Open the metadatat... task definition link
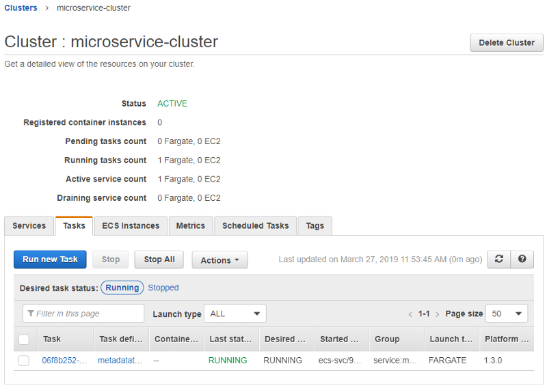The width and height of the screenshot is (547, 392). (x=120, y=361)
